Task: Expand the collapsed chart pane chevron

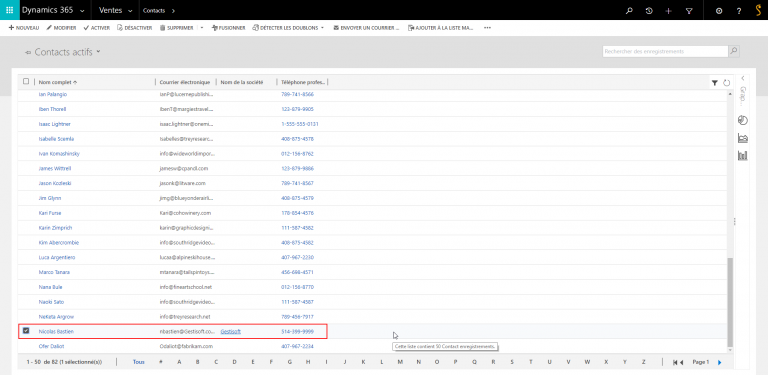Action: (743, 78)
